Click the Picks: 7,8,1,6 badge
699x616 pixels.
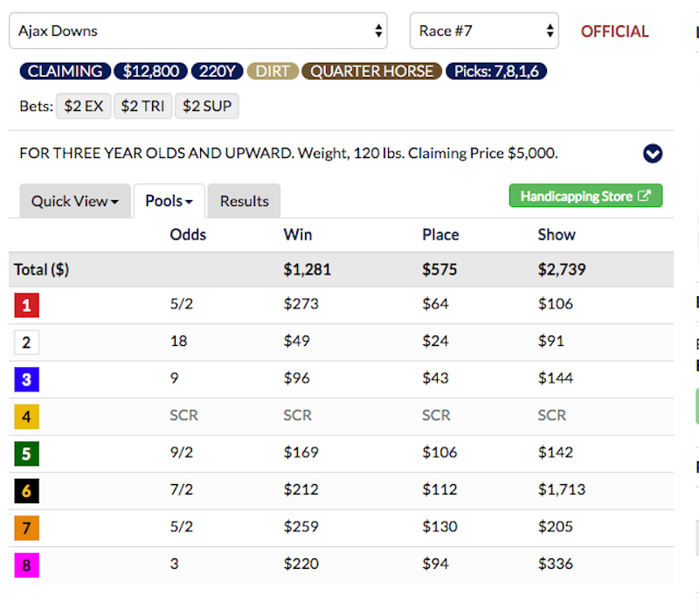tap(496, 72)
